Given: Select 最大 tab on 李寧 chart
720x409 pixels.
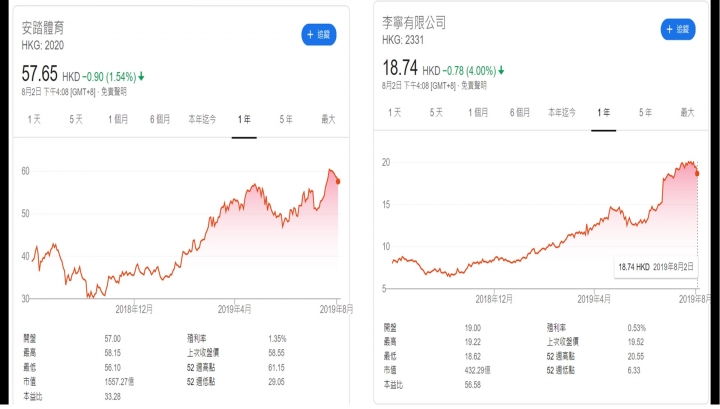Looking at the screenshot, I should tap(687, 112).
